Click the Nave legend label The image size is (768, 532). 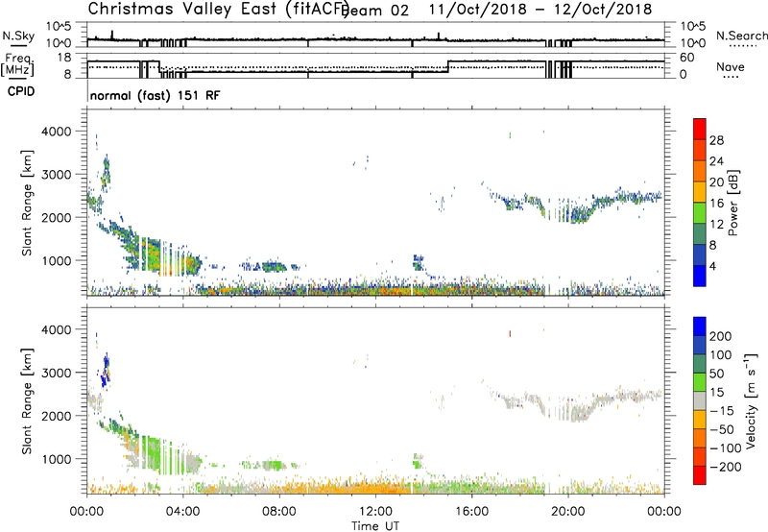coord(730,67)
